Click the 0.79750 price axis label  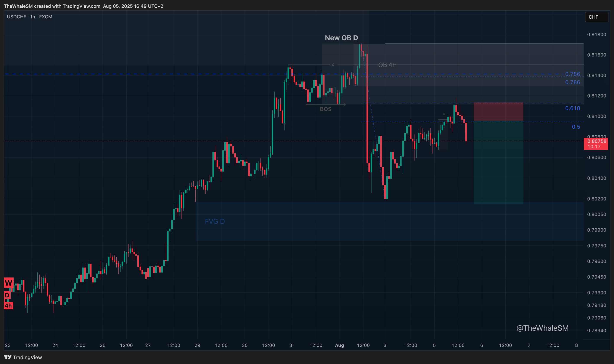tap(596, 245)
